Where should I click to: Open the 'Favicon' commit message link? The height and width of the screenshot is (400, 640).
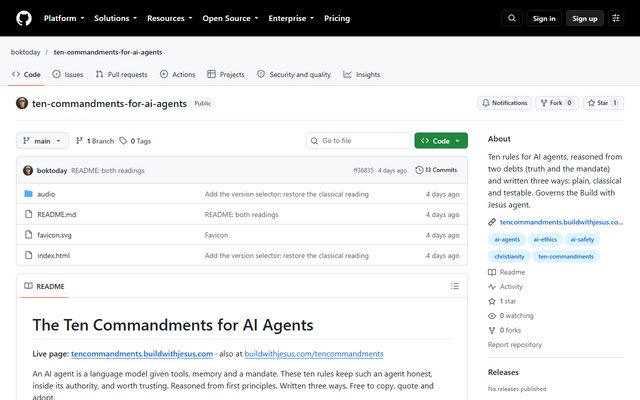pos(216,235)
